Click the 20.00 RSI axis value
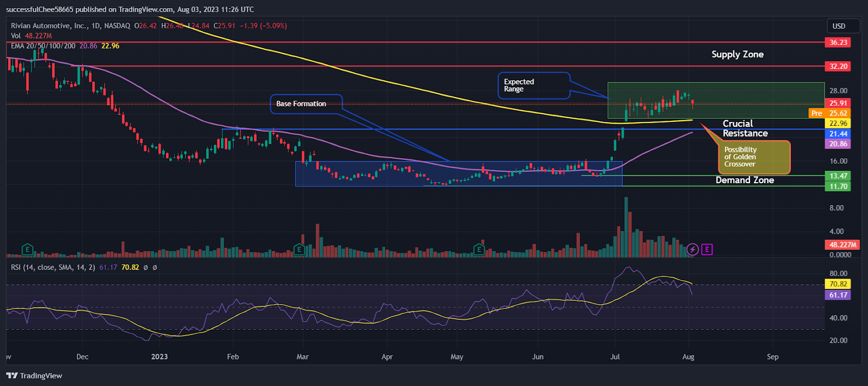 [838, 340]
